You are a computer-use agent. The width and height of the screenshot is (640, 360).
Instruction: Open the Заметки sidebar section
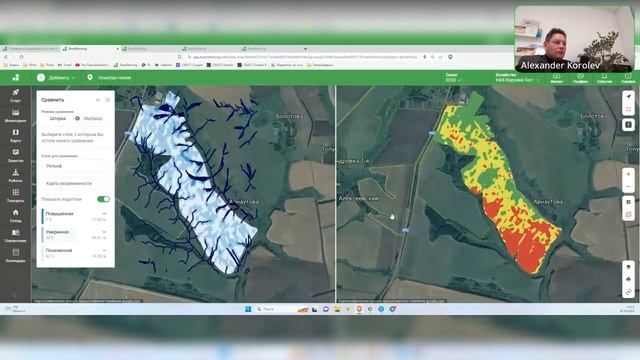(16, 156)
